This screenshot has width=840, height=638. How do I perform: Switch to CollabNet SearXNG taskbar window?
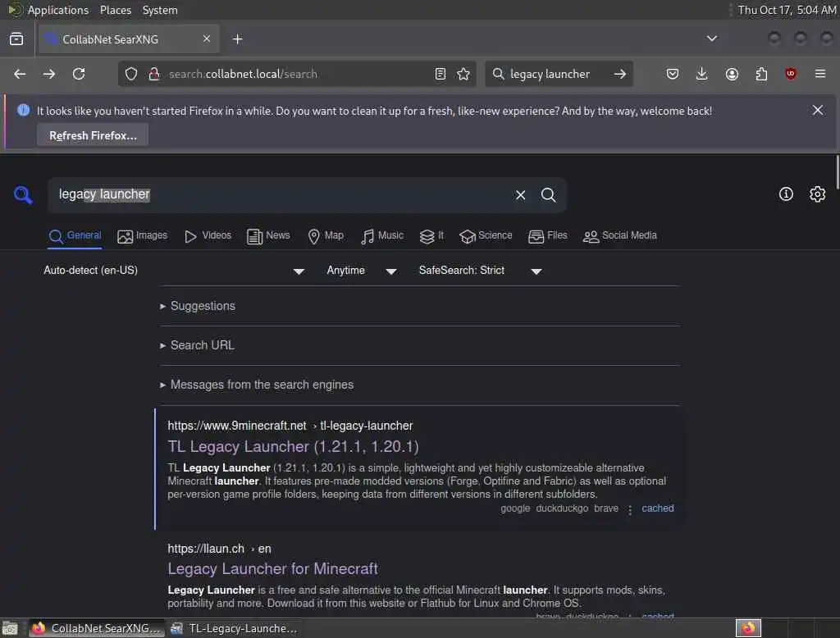point(96,628)
